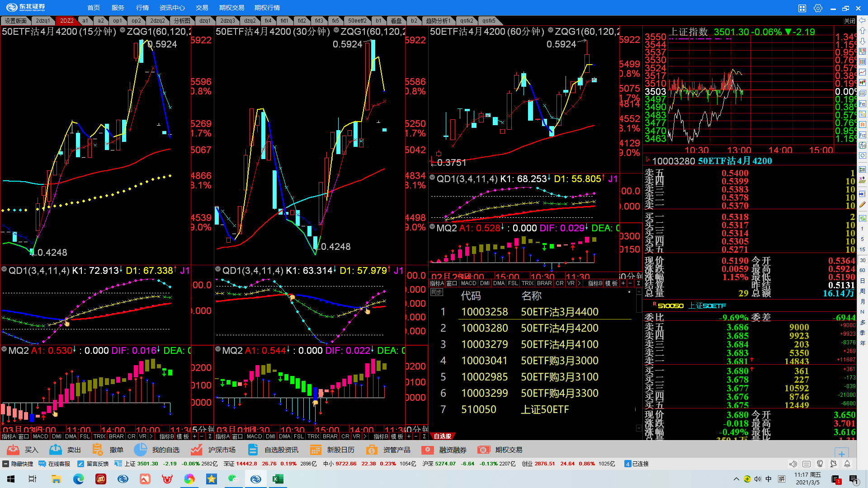Open 模板 template menu under 30-minute chart
This screenshot has height=488, width=868.
point(397,436)
